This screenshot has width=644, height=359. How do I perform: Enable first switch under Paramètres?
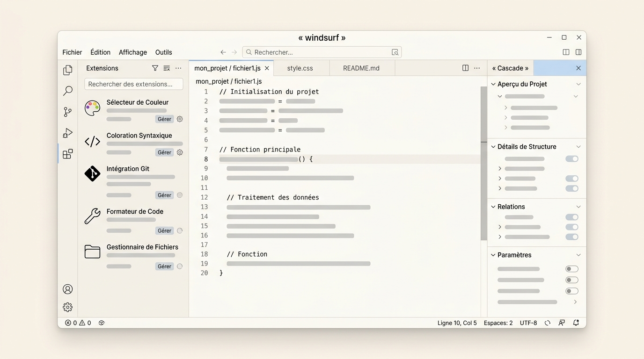572,269
